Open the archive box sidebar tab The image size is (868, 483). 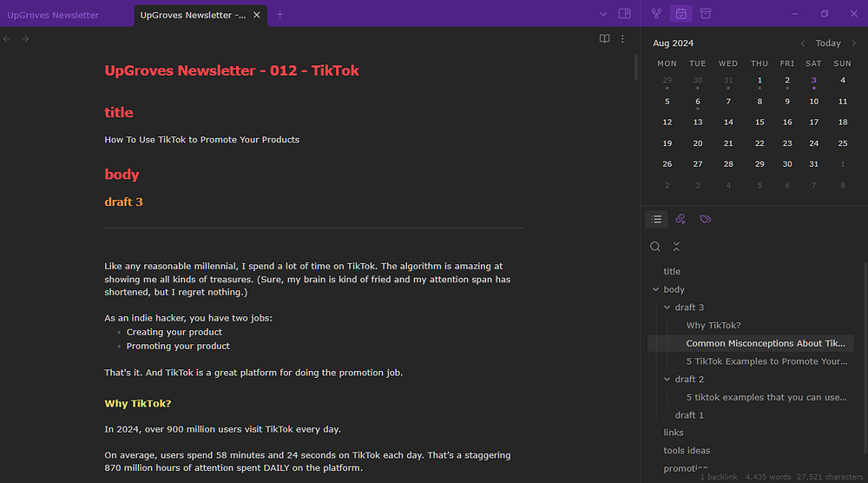coord(706,14)
